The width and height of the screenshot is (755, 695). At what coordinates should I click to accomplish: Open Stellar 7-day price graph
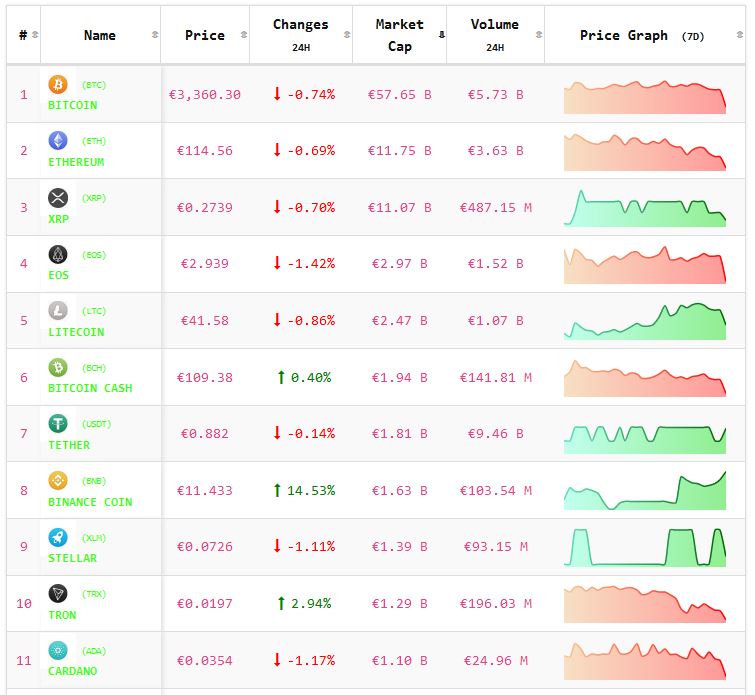coord(646,546)
